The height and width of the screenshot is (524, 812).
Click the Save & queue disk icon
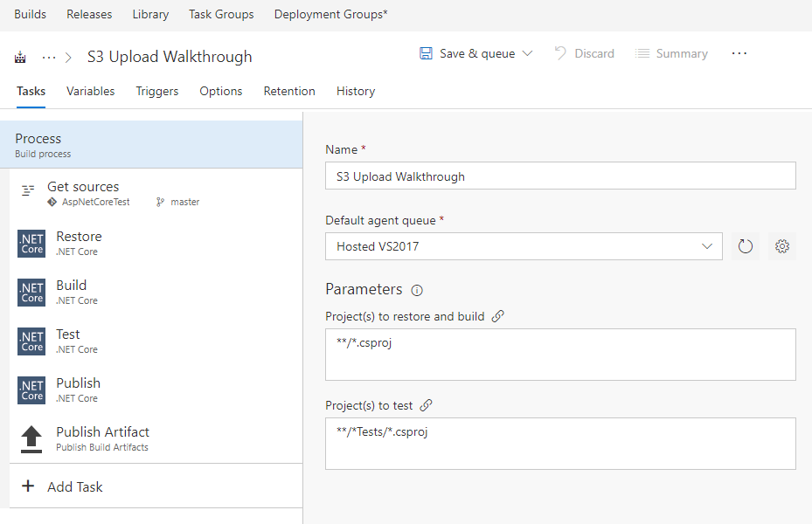426,53
